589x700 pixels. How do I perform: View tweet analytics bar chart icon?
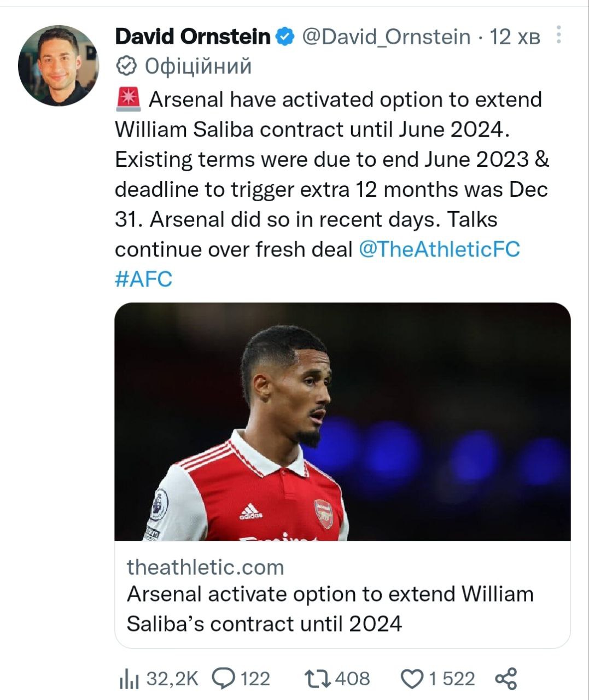click(129, 679)
